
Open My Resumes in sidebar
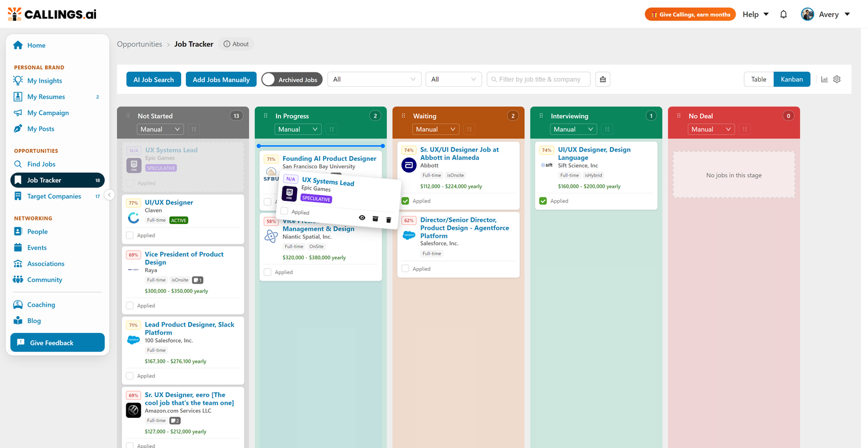click(x=46, y=97)
